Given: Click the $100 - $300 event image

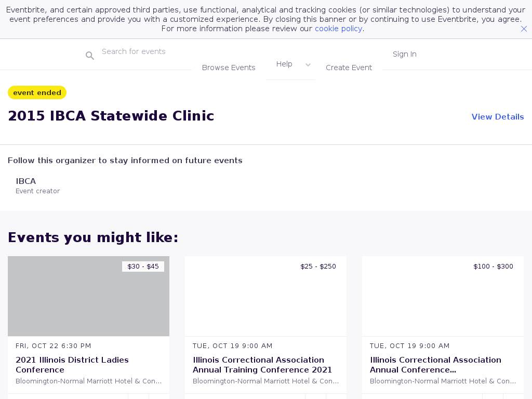Looking at the screenshot, I should click(443, 301).
